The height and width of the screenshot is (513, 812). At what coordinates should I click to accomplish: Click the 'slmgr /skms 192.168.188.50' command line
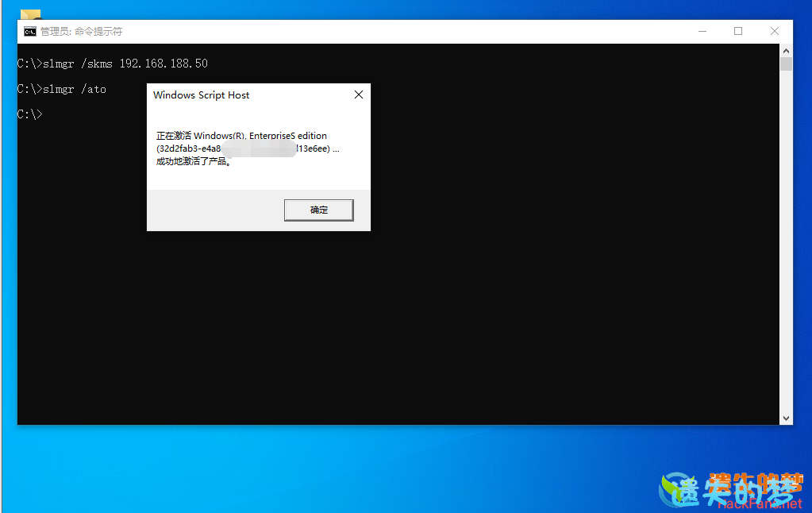(113, 64)
